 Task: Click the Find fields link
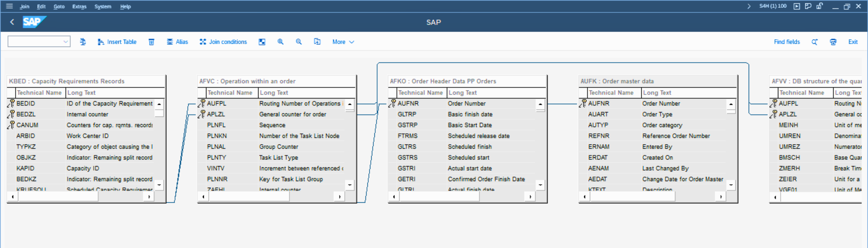tap(786, 42)
